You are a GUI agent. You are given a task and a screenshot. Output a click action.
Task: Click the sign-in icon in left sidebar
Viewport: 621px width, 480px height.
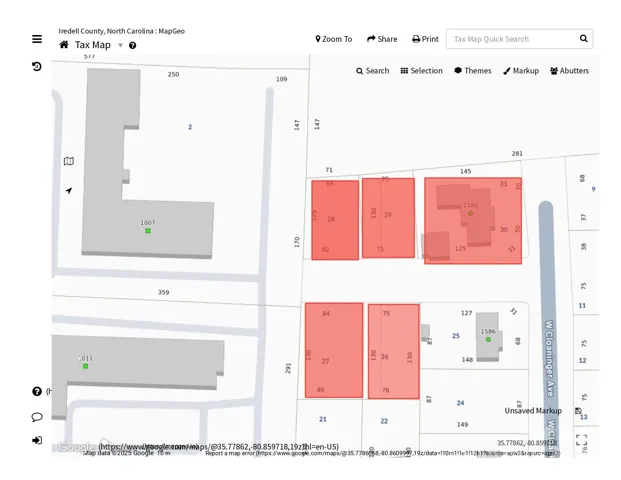[37, 440]
